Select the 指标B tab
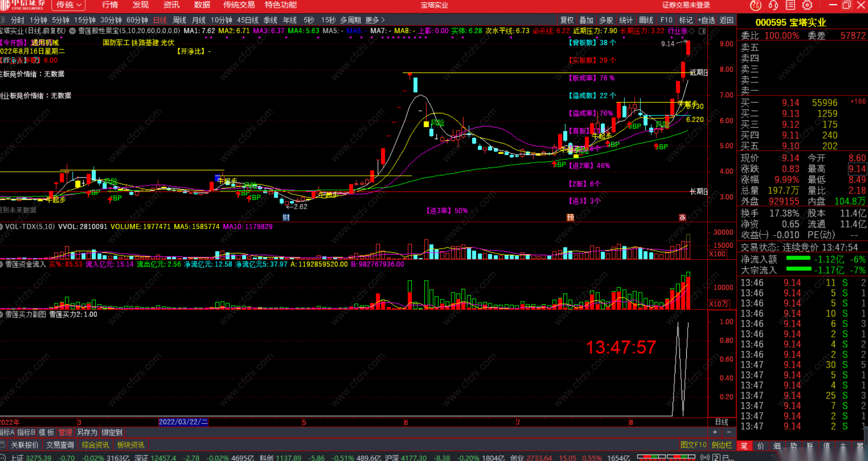Screen dimensions: 868x461 26,432
